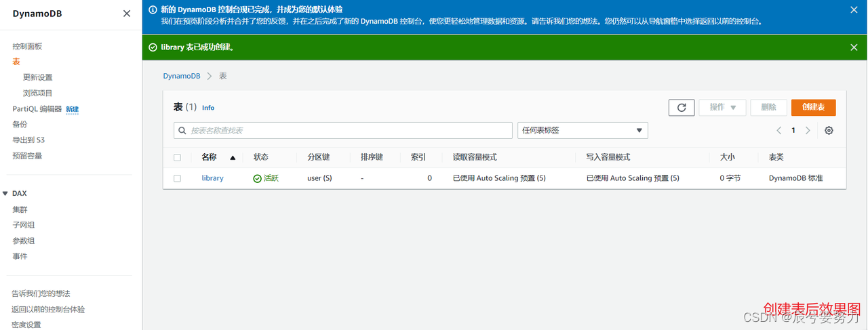Click the 大小 column header

(727, 157)
